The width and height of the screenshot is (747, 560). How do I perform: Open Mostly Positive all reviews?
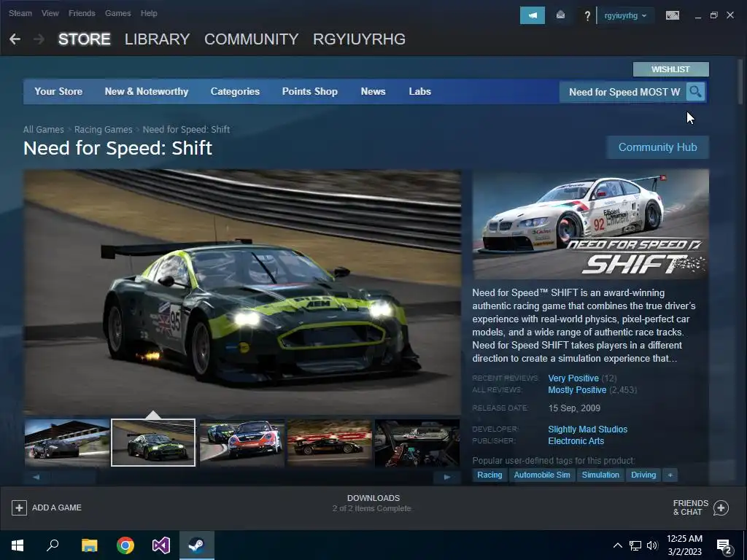[577, 390]
